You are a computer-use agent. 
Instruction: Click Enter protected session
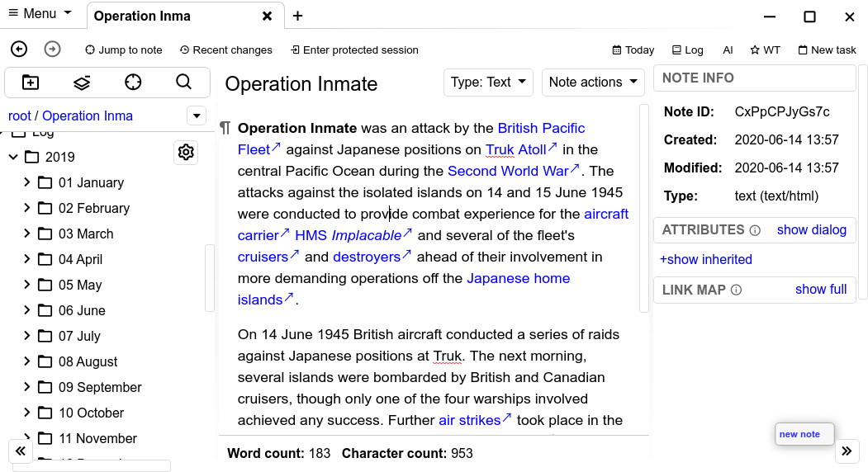point(354,50)
